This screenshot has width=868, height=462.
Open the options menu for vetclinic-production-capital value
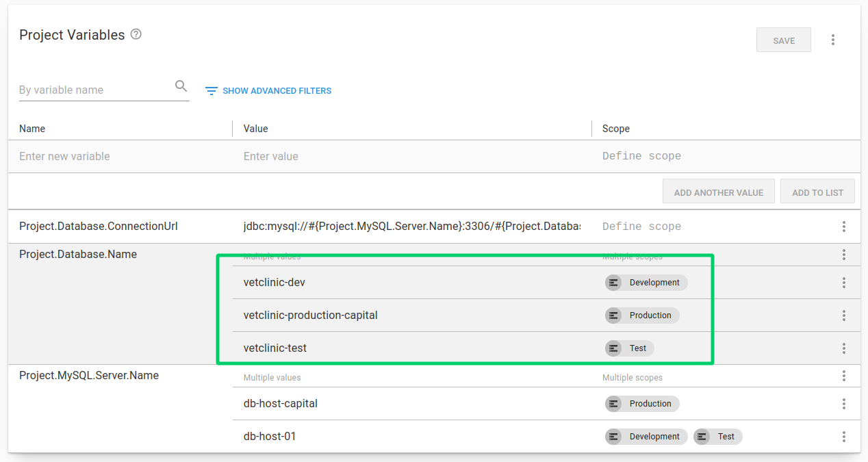[844, 315]
